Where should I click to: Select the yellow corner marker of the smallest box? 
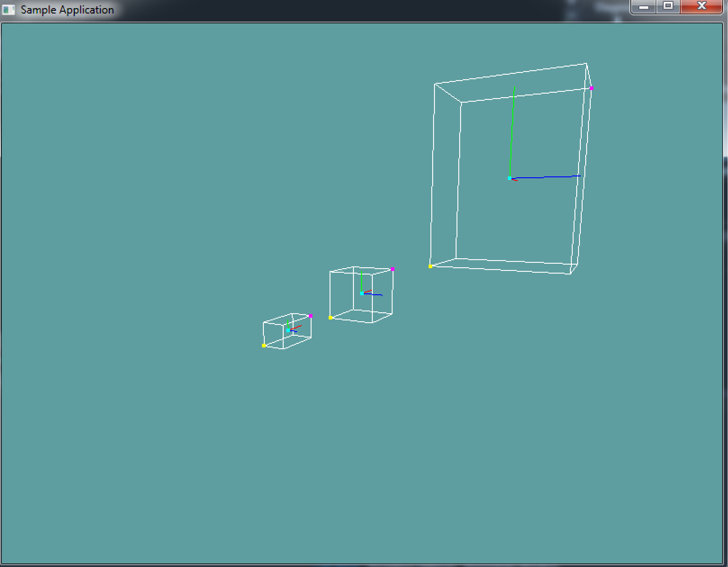click(x=264, y=346)
